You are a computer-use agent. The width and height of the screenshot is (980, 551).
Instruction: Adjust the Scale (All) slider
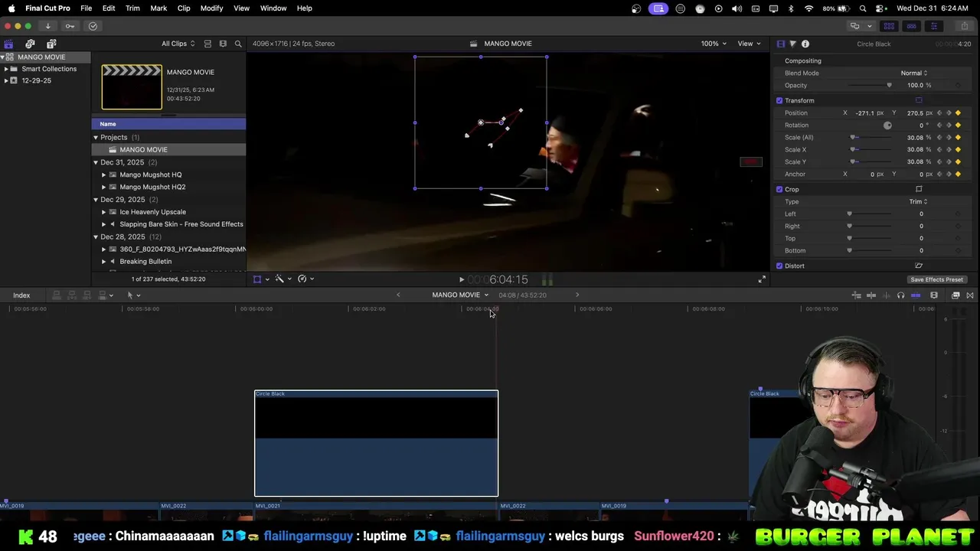[871, 137]
